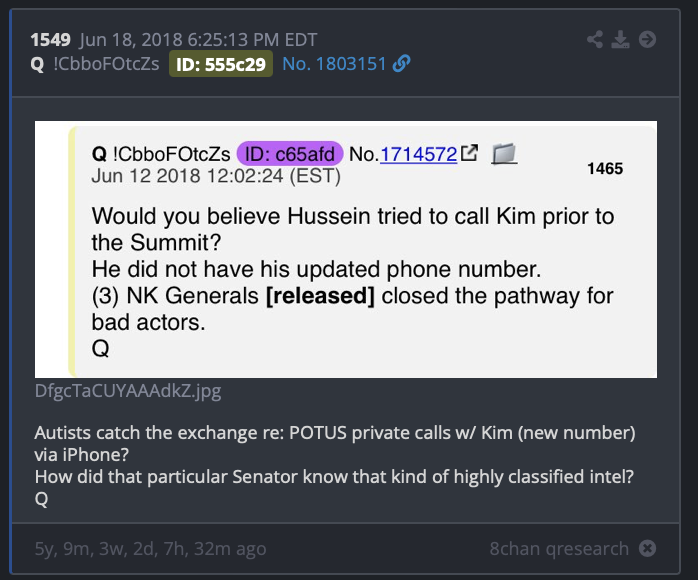This screenshot has width=698, height=580.
Task: Click post number 1549
Action: click(x=50, y=40)
